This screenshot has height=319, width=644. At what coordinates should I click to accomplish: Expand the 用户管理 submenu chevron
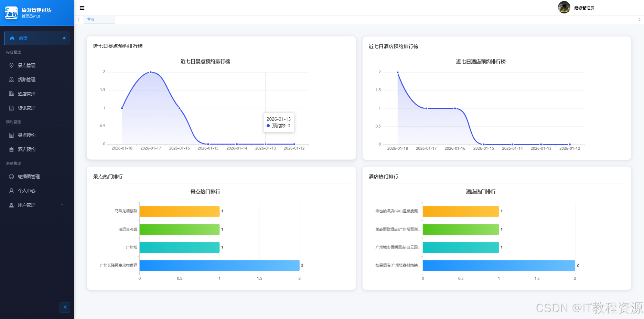click(x=62, y=205)
